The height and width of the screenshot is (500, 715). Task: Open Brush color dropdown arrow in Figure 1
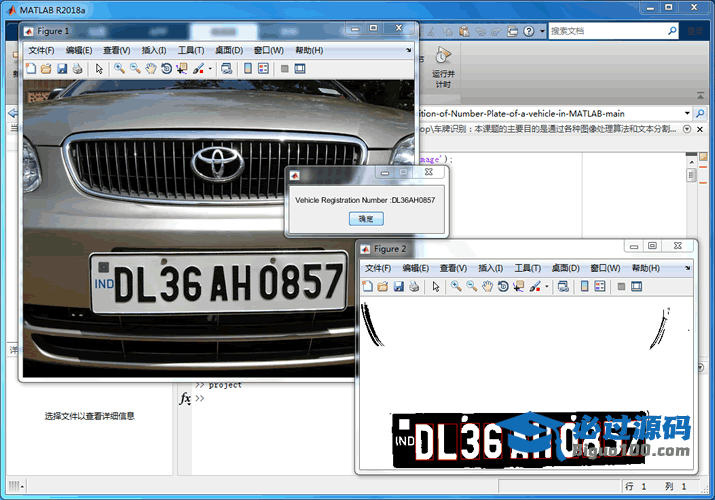point(210,69)
